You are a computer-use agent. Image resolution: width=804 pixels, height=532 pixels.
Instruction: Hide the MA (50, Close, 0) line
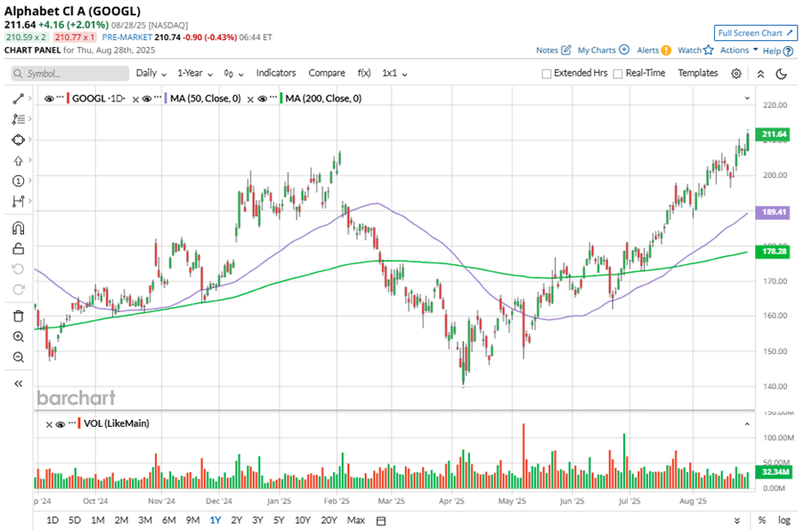click(x=147, y=99)
